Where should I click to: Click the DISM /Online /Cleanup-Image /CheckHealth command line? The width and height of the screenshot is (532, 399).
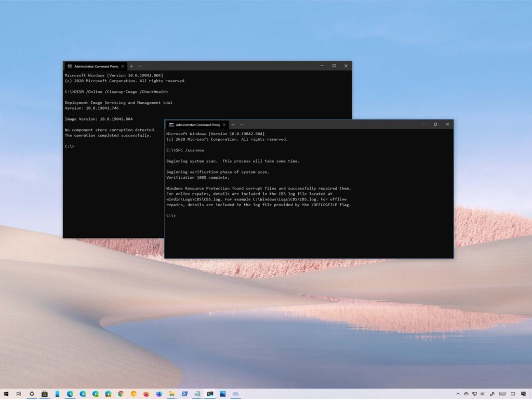tap(116, 91)
